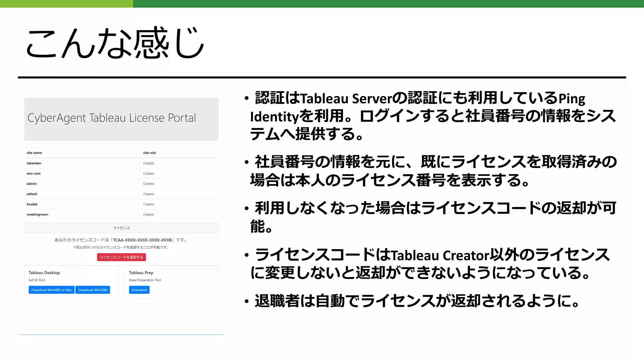The width and height of the screenshot is (644, 362).
Task: Click the Tableau Prep card title
Action: (141, 273)
